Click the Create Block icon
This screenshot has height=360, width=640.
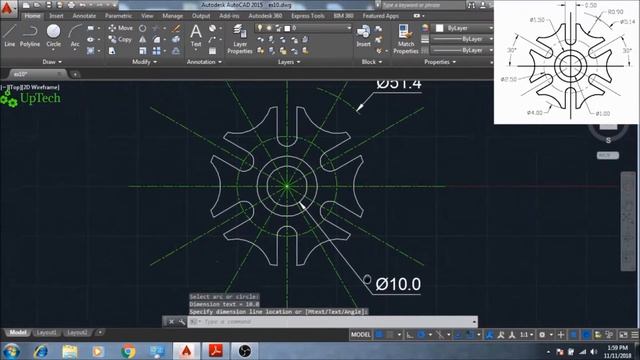point(378,28)
